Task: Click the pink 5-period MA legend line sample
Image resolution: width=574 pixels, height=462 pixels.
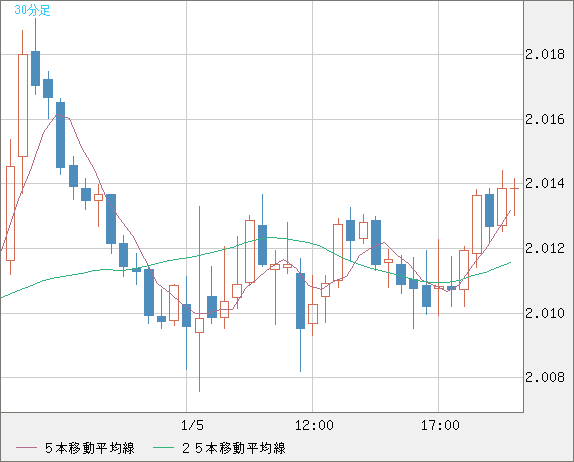Action: pos(26,448)
